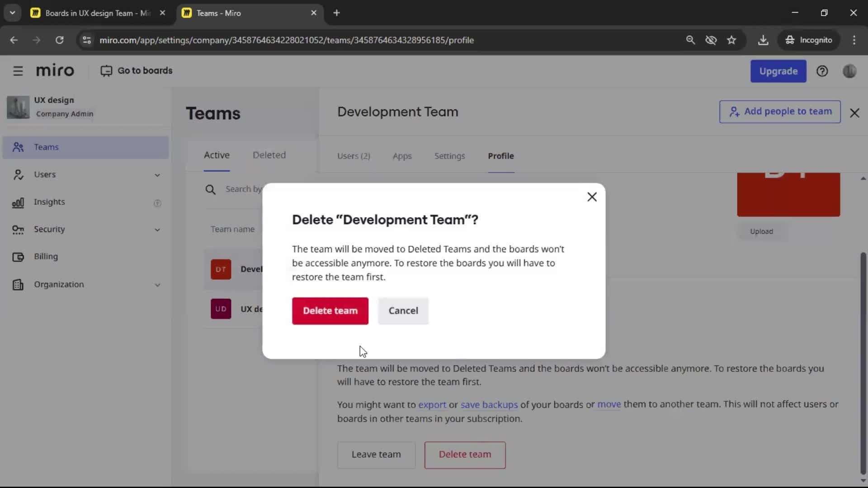
Task: Click the outlined Delete team button in panel
Action: 465,455
